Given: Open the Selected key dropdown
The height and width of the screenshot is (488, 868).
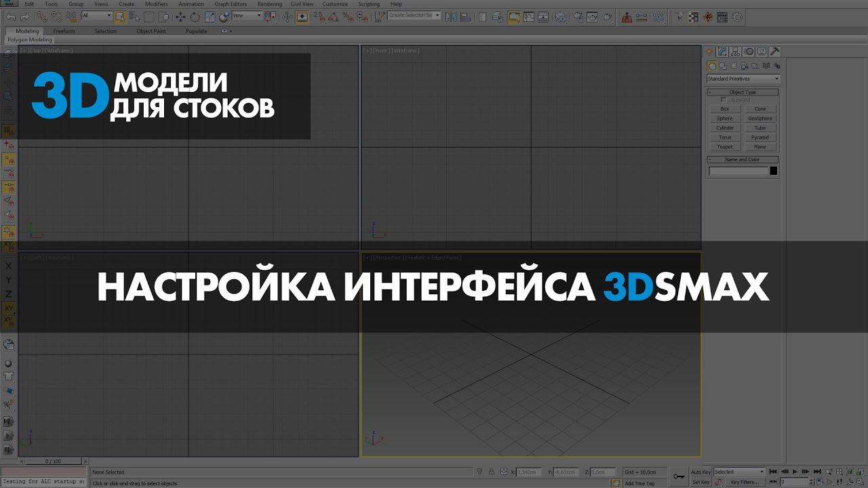Looking at the screenshot, I should 739,472.
